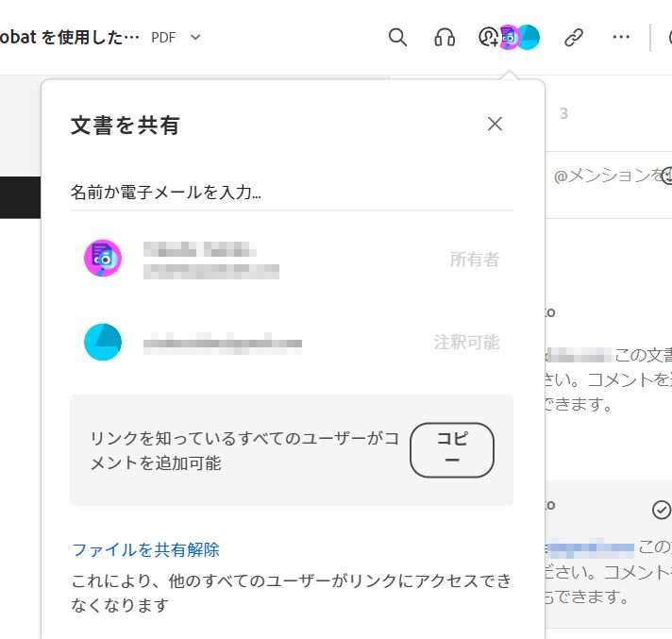Click the PDF file type label
This screenshot has height=639, width=672.
click(163, 38)
